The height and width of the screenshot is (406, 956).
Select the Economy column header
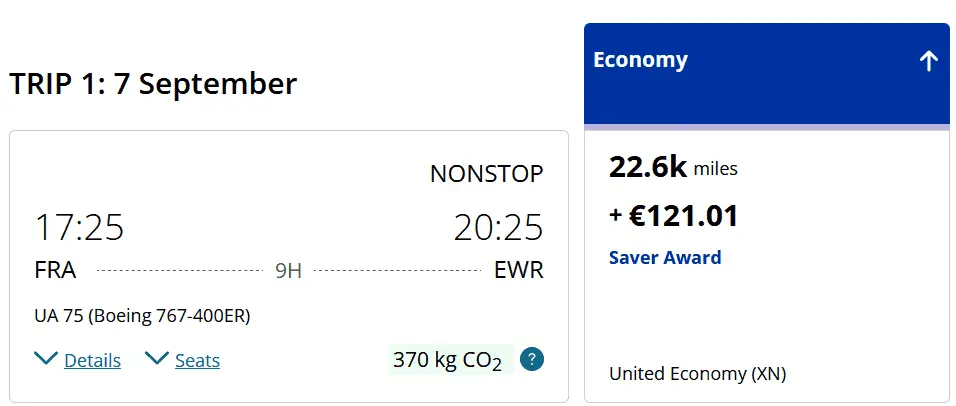tap(640, 60)
